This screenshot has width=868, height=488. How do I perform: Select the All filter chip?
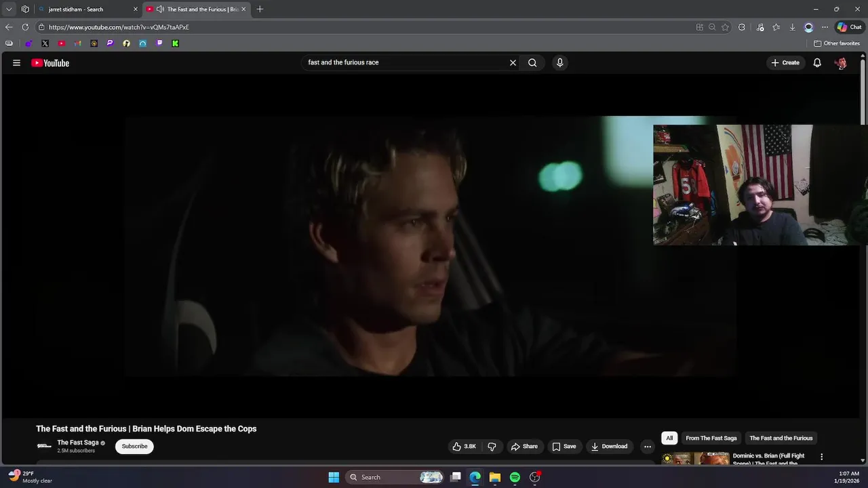tap(669, 438)
